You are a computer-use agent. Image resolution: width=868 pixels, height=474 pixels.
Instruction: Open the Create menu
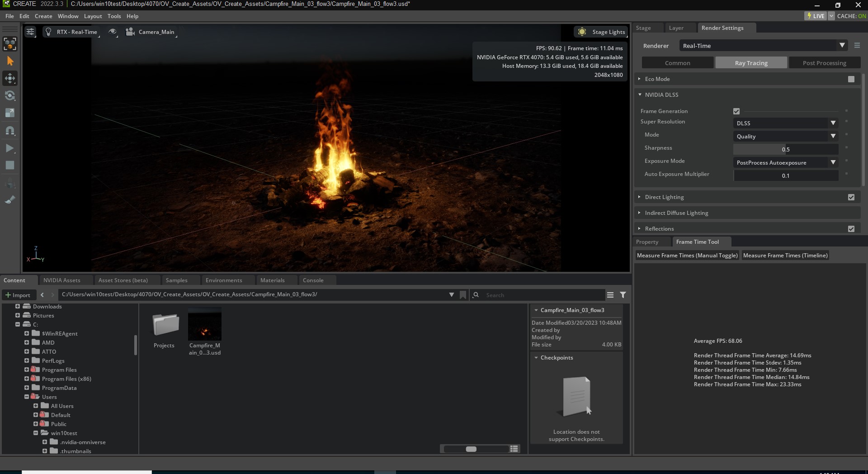(x=43, y=16)
